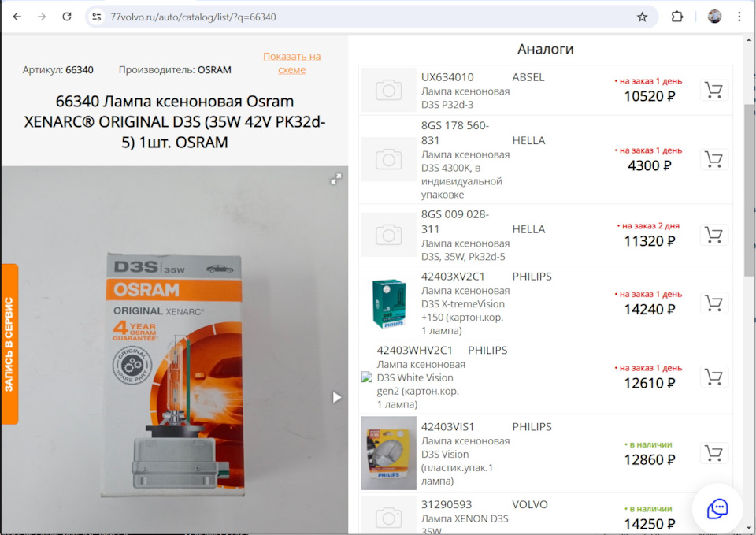The width and height of the screenshot is (756, 535).
Task: Open the browser profile menu
Action: (x=715, y=16)
